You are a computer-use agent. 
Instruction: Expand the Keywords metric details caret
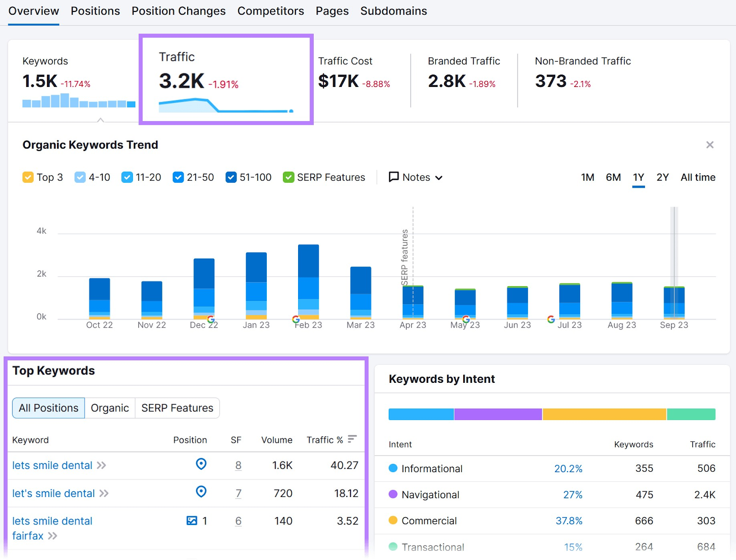tap(101, 119)
